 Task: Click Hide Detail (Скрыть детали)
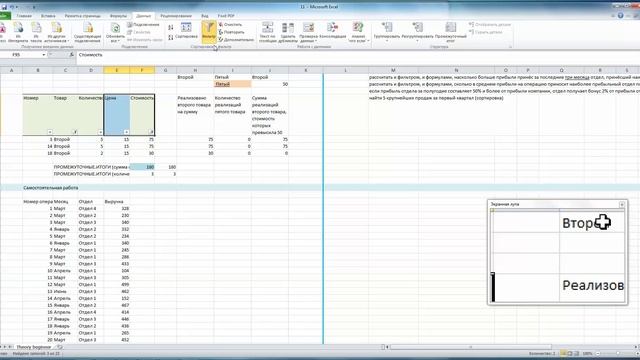point(486,32)
